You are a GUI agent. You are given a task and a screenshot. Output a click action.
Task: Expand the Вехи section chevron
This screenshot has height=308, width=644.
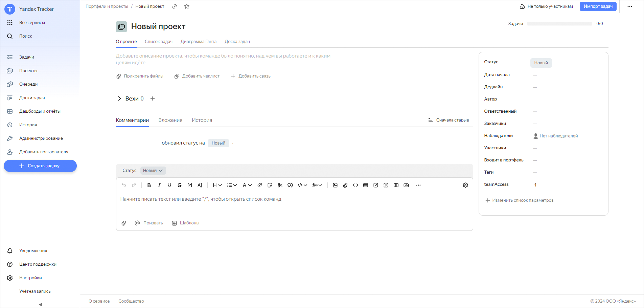click(119, 98)
